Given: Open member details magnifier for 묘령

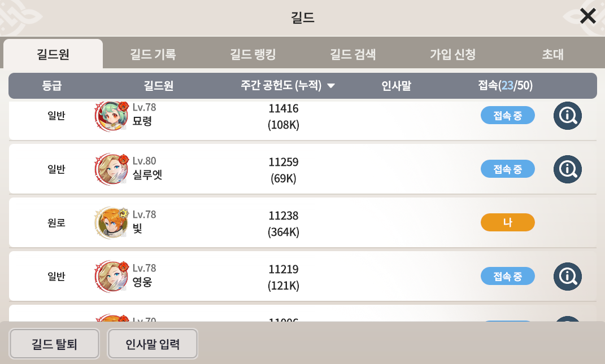Looking at the screenshot, I should pyautogui.click(x=567, y=116).
